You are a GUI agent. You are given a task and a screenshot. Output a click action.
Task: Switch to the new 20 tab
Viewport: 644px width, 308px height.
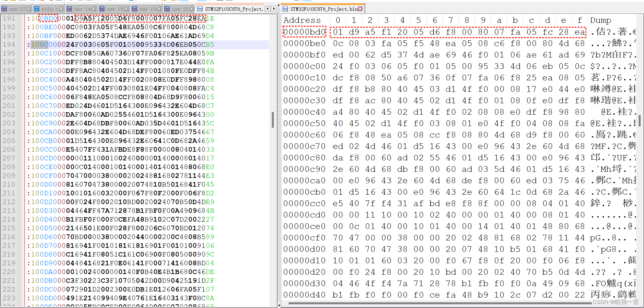(x=179, y=9)
